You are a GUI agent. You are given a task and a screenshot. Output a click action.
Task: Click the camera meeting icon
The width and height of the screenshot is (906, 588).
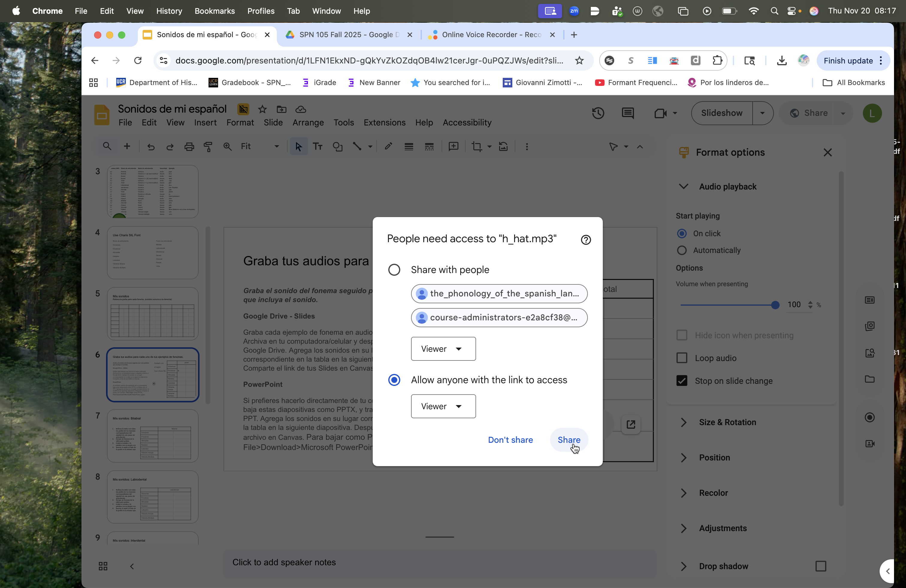pos(660,113)
